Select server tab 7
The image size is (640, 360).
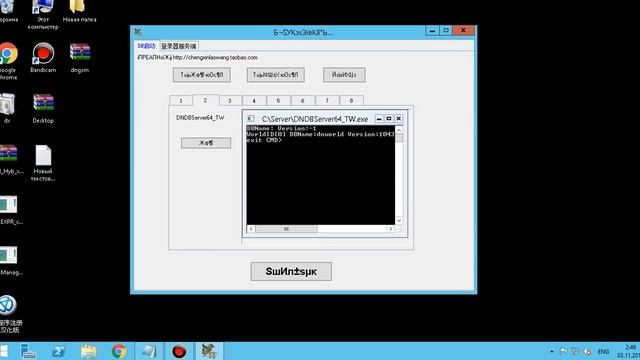pos(327,100)
